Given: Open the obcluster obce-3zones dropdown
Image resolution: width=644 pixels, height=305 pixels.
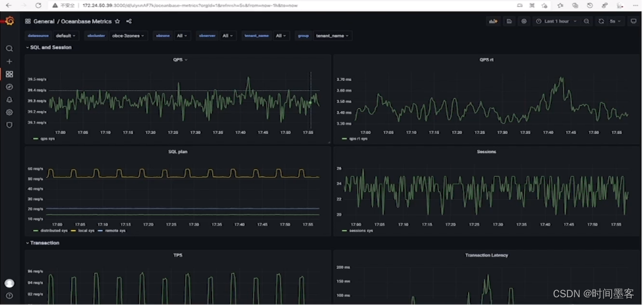Looking at the screenshot, I should [x=128, y=36].
